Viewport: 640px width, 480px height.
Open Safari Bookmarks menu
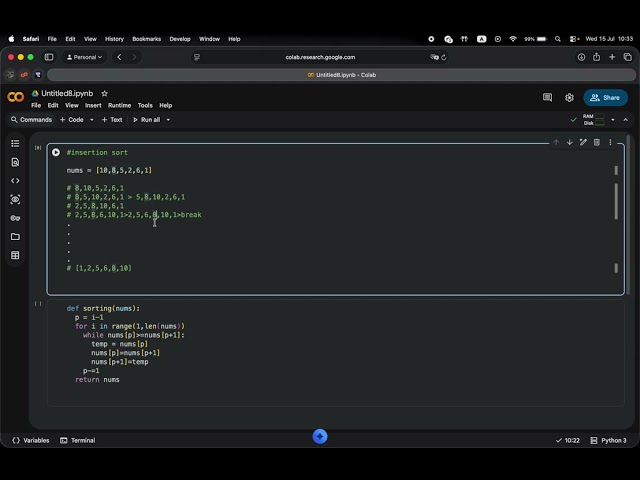pos(147,39)
